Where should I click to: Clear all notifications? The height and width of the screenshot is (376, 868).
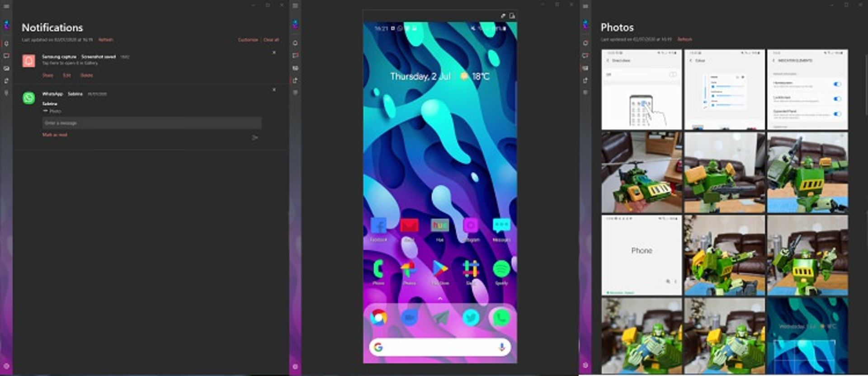pos(271,40)
